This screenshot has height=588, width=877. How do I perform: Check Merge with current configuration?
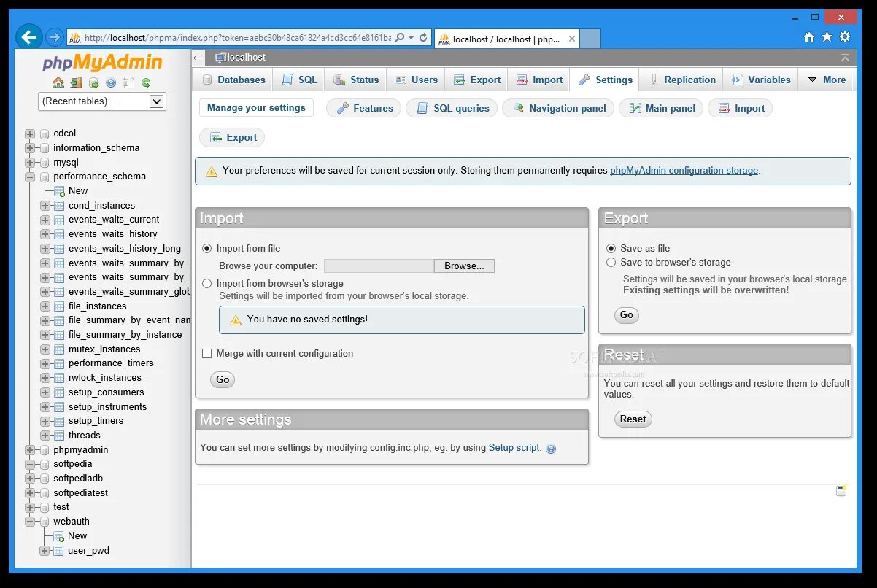(207, 354)
